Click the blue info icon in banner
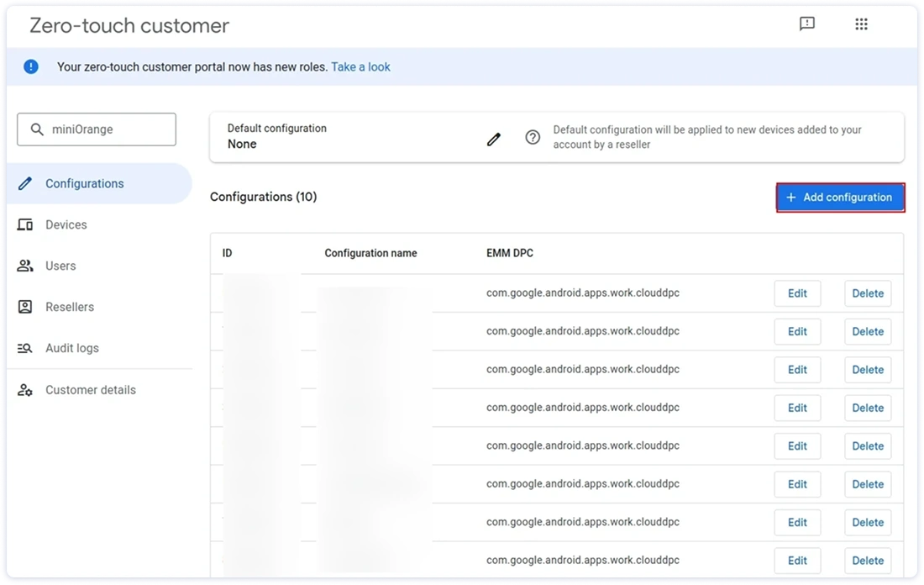The image size is (924, 585). click(x=31, y=66)
